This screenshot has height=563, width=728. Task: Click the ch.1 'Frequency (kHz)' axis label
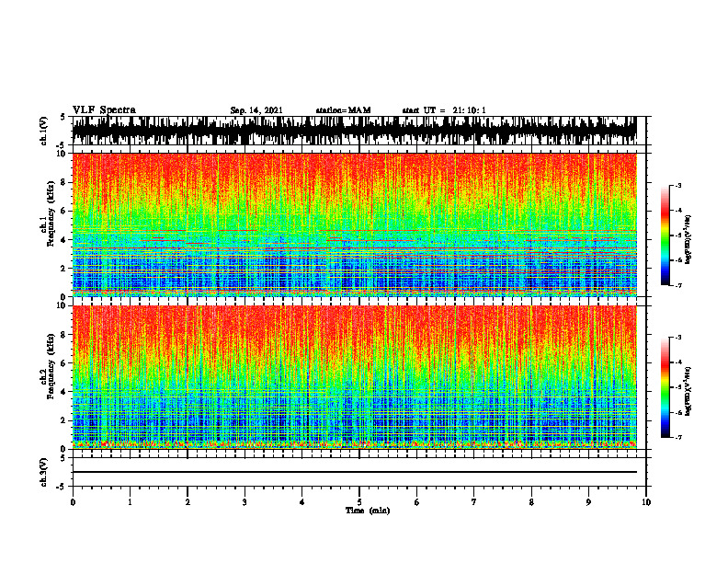point(51,213)
